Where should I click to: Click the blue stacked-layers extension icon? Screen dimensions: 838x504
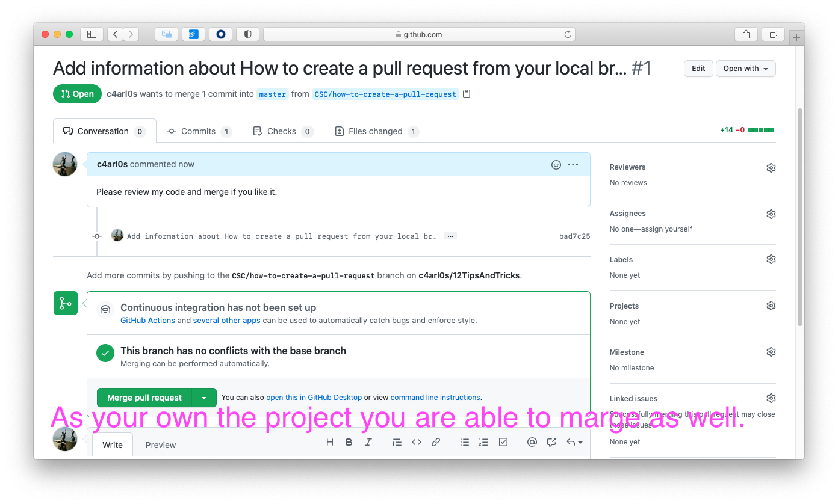(193, 34)
